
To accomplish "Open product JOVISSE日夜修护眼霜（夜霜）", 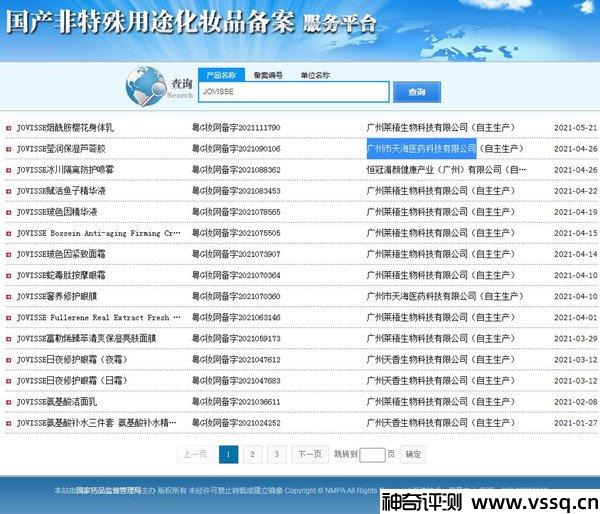I will click(72, 360).
